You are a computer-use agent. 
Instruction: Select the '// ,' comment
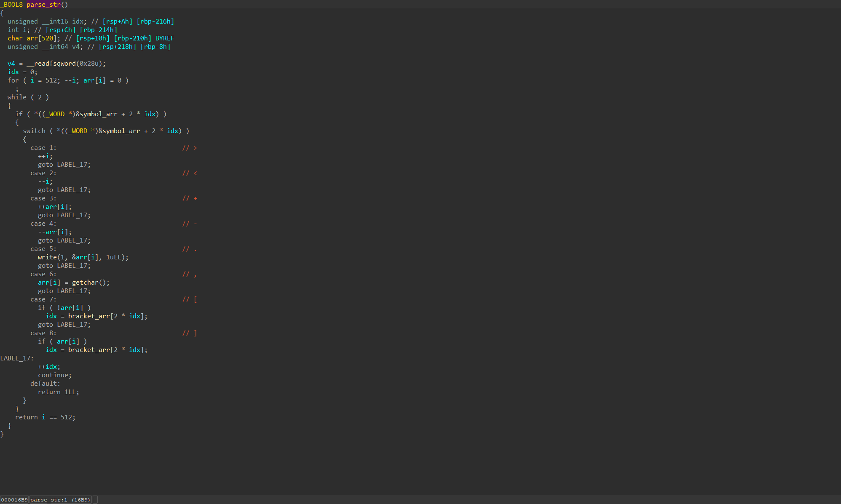coord(190,274)
